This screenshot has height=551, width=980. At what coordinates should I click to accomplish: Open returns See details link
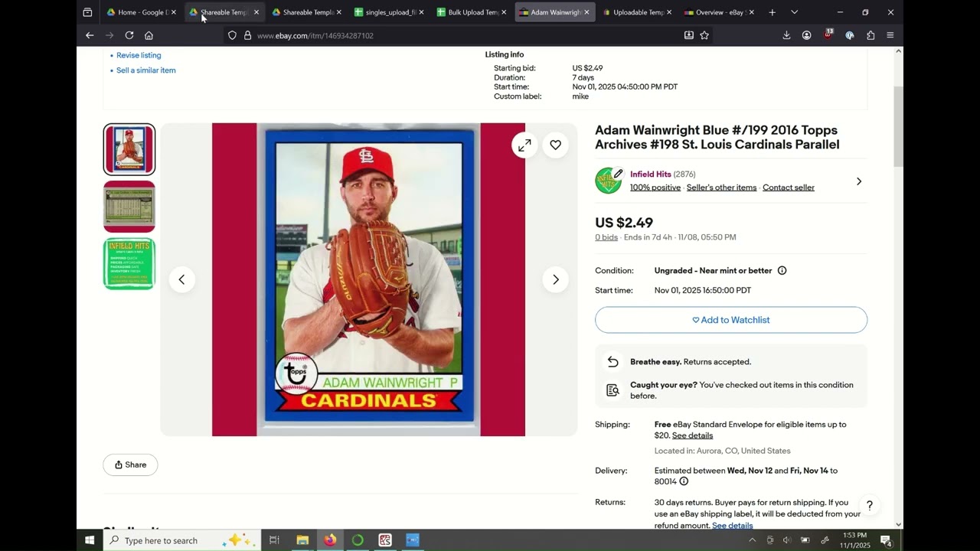pos(733,526)
